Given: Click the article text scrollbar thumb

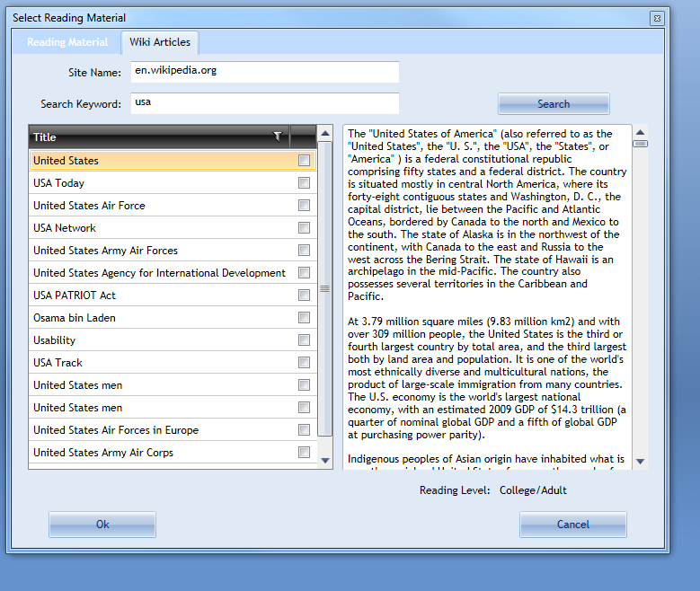Looking at the screenshot, I should [640, 143].
